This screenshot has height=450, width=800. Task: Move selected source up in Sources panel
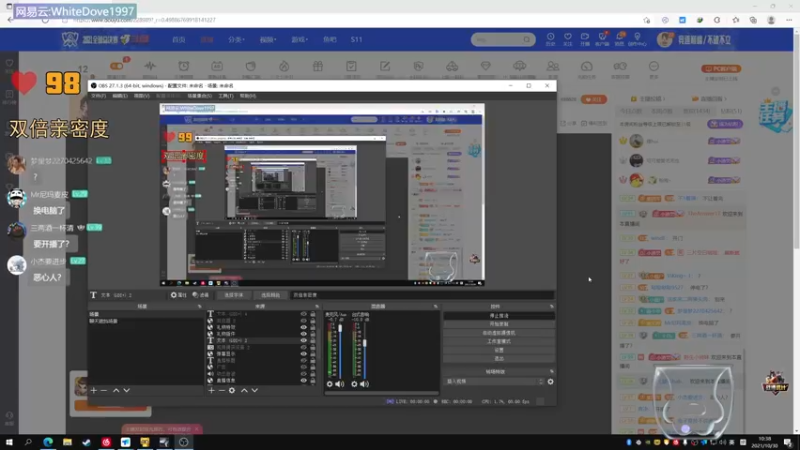[244, 390]
